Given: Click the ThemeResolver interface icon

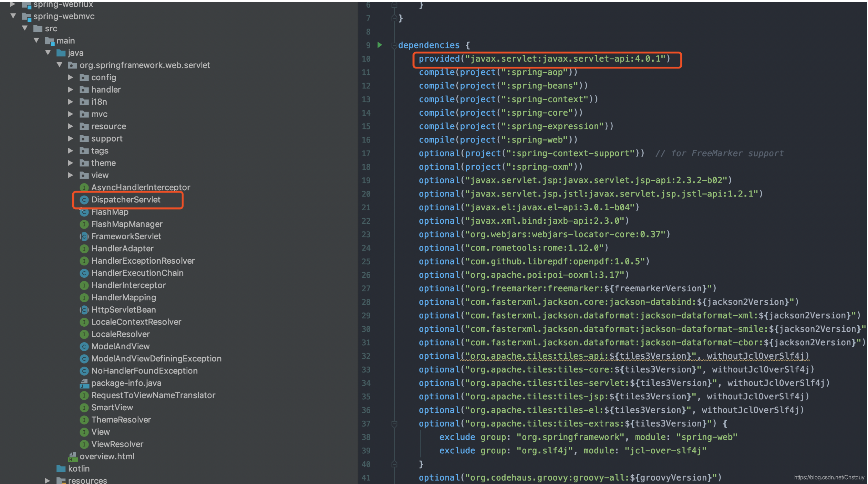Looking at the screenshot, I should (x=84, y=420).
